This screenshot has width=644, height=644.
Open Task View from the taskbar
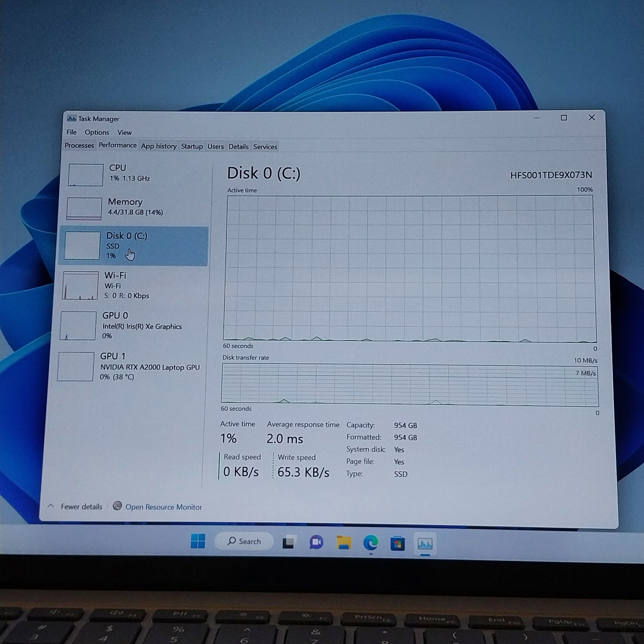coord(288,542)
